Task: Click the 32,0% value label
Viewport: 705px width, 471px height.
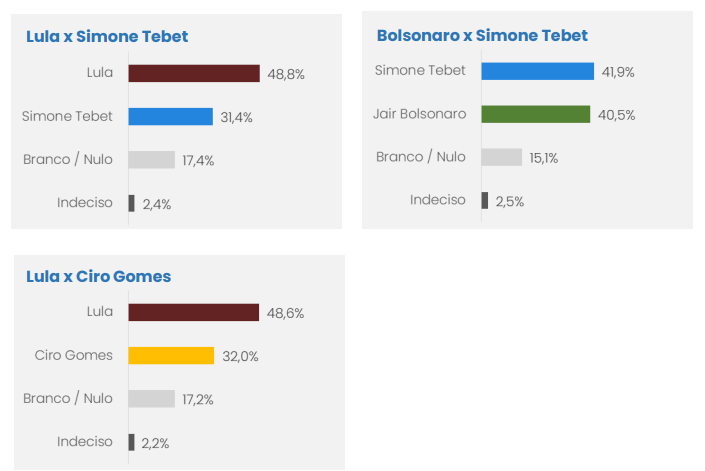Action: (x=241, y=356)
